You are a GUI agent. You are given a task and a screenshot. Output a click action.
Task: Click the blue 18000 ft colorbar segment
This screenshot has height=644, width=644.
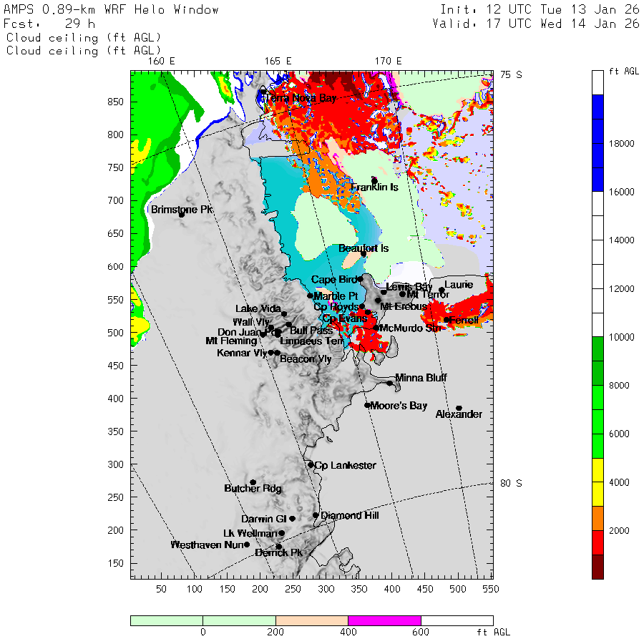597,143
